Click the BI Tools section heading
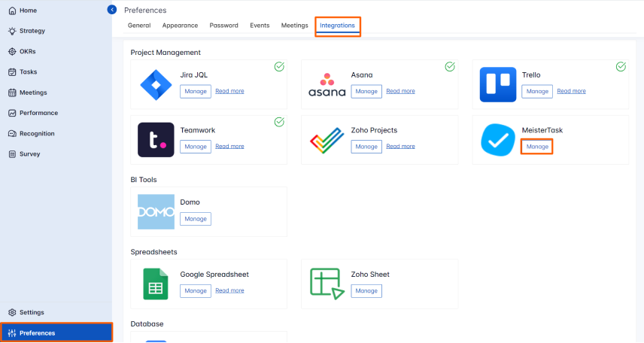Screen dimensions: 644x343 click(x=144, y=180)
